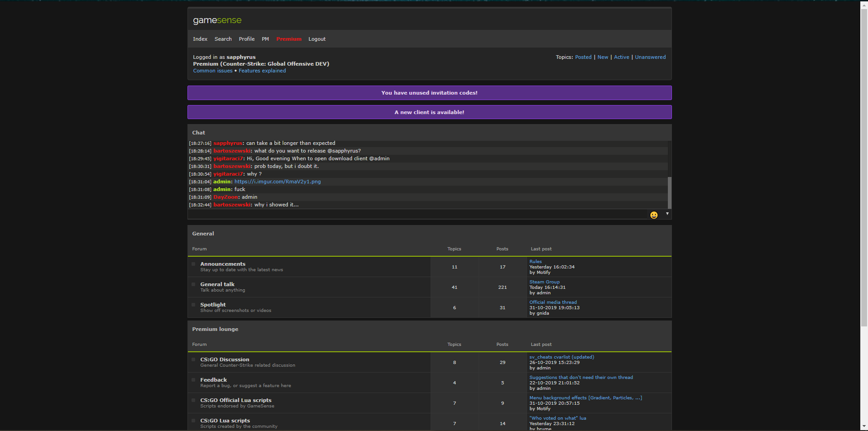The height and width of the screenshot is (431, 868).
Task: Click the Spotlight forum status icon
Action: 193,305
